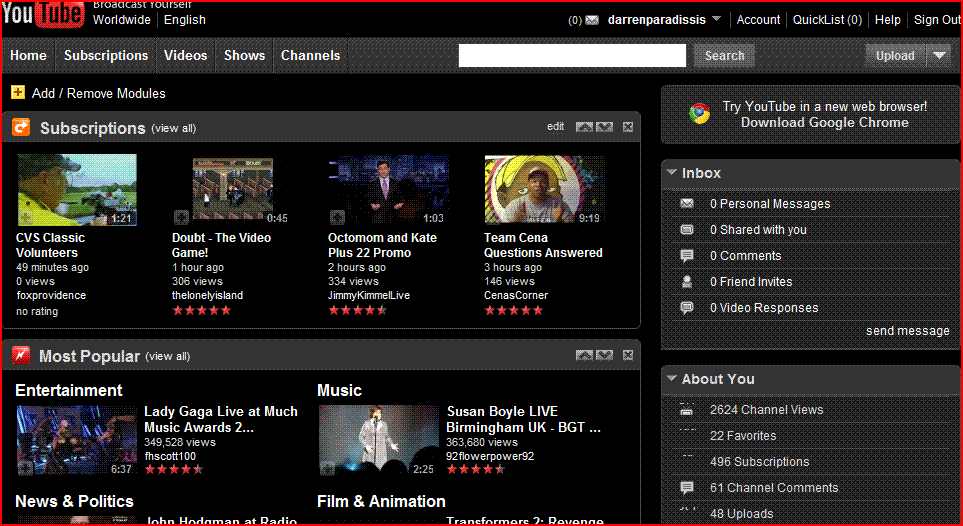
Task: Open the Octomom and Kate video thumbnail
Action: [x=389, y=190]
